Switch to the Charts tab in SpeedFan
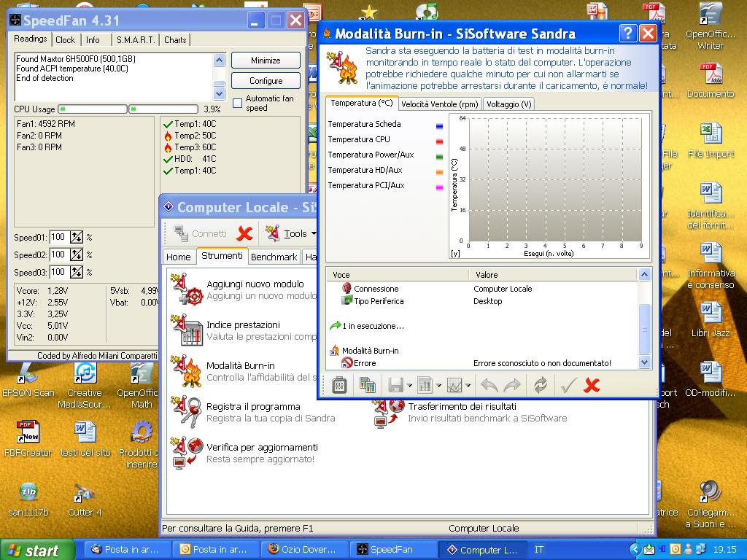747x560 pixels. coord(175,40)
